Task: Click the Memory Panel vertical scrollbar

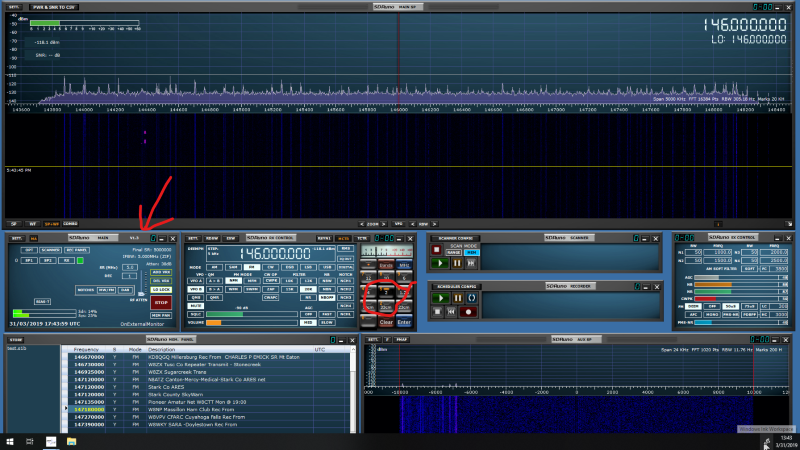Action: coord(353,390)
